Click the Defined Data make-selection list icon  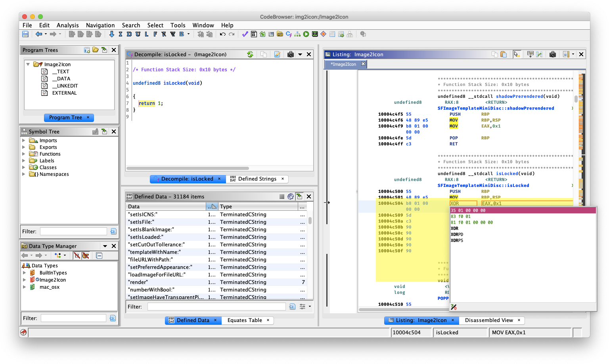(x=282, y=196)
